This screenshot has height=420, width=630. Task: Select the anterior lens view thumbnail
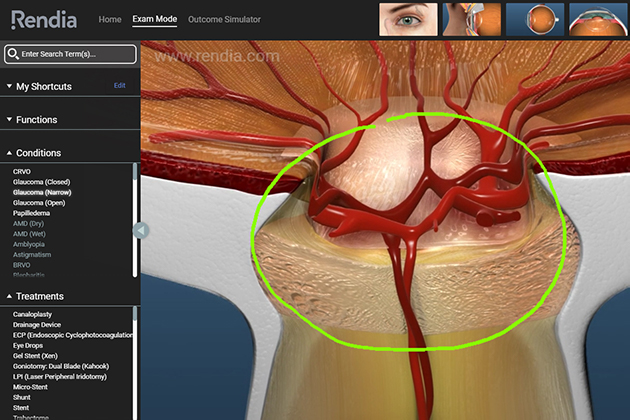[x=597, y=20]
